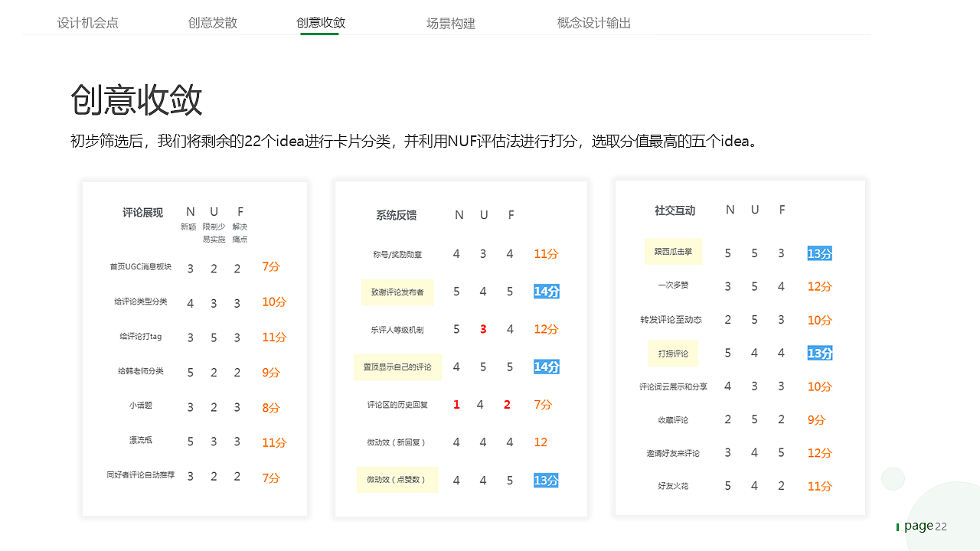
Task: Open the 概念设计输出 tab
Action: (x=594, y=23)
